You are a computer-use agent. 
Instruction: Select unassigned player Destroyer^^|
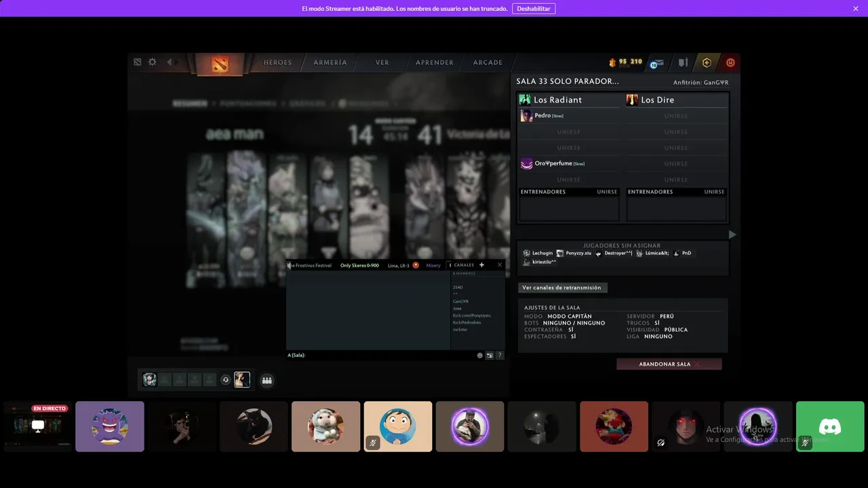point(614,253)
